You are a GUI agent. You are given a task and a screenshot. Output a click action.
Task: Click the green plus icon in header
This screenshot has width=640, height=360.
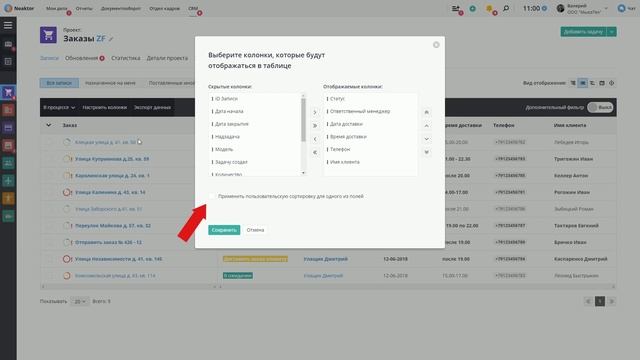(473, 9)
